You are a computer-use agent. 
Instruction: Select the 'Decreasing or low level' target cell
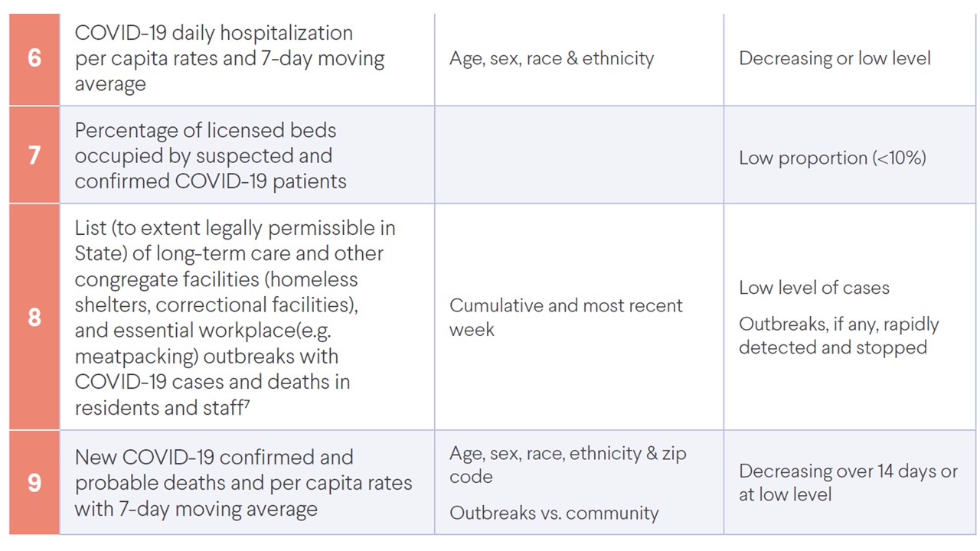(835, 59)
